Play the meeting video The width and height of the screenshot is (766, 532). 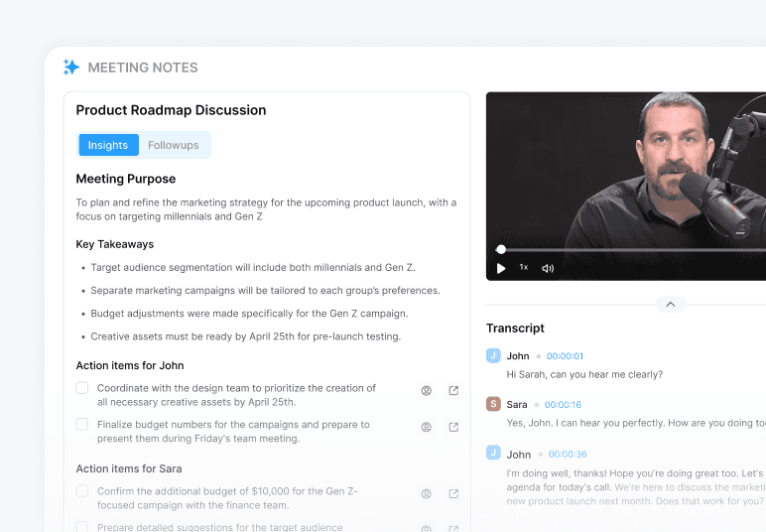501,268
